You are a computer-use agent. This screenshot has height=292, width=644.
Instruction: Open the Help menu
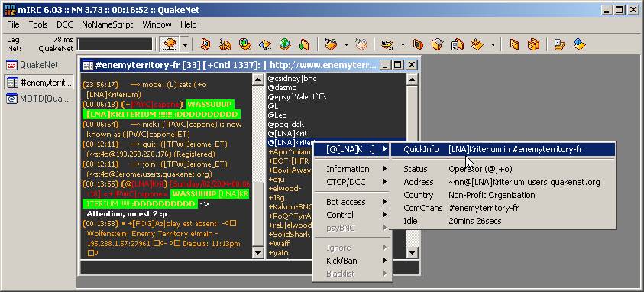click(189, 24)
